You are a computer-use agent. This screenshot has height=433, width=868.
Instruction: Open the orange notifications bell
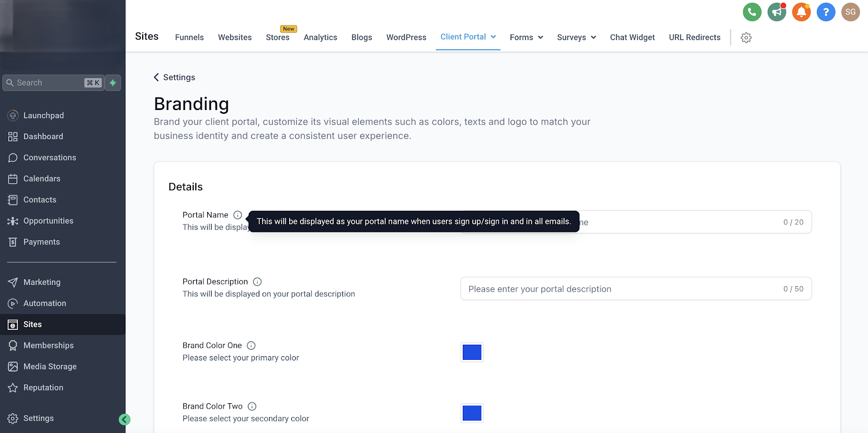click(x=801, y=12)
